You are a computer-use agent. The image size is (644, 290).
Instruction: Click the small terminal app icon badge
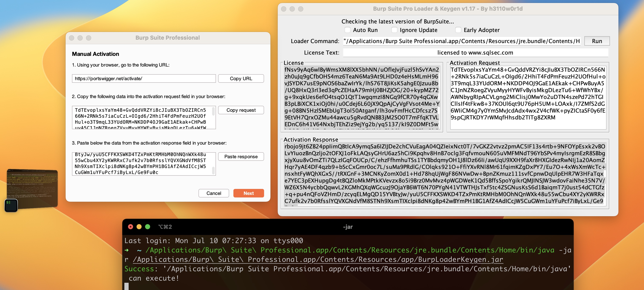pos(11,205)
